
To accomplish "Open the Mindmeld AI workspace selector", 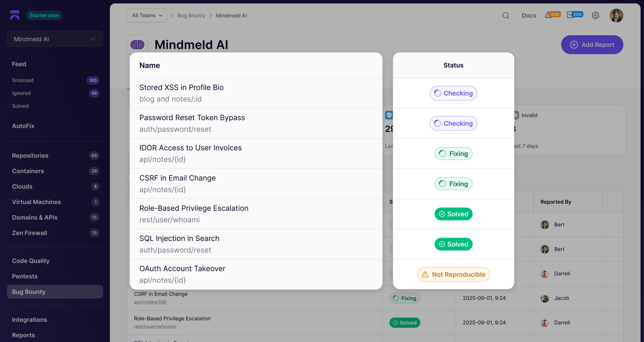I will click(55, 39).
